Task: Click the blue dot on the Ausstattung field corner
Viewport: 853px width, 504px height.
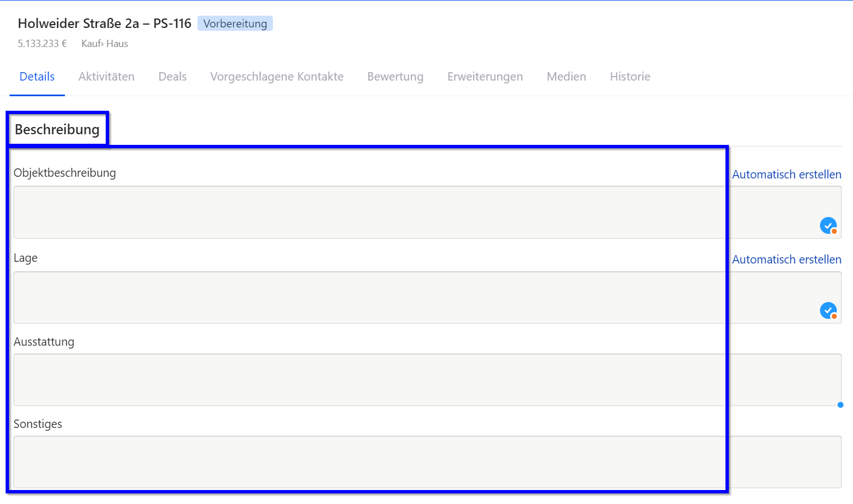Action: point(840,405)
